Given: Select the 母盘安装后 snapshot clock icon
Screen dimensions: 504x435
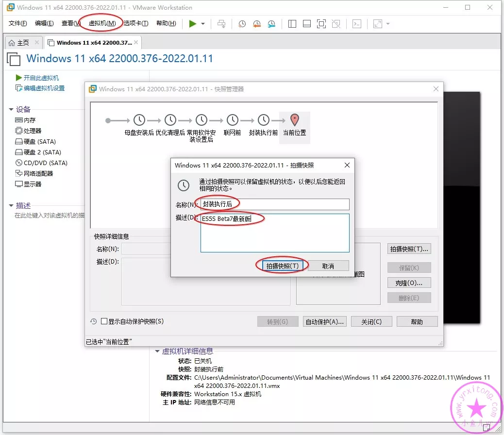Looking at the screenshot, I should (x=139, y=120).
